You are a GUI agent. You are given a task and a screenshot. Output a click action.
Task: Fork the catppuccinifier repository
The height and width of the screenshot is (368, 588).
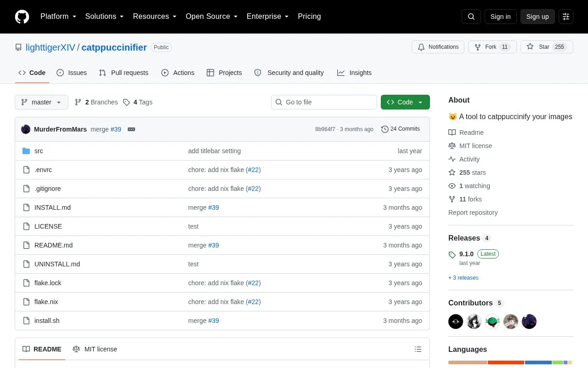[x=492, y=47]
